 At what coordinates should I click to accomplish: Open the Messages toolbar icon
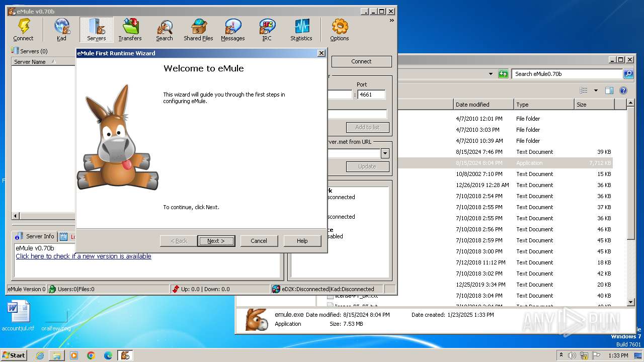pyautogui.click(x=232, y=30)
